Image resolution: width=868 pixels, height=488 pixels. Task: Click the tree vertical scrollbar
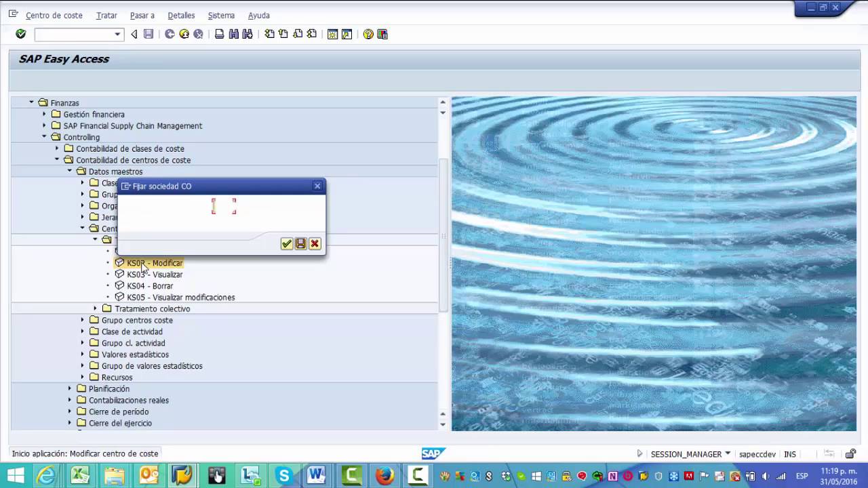pos(443,235)
